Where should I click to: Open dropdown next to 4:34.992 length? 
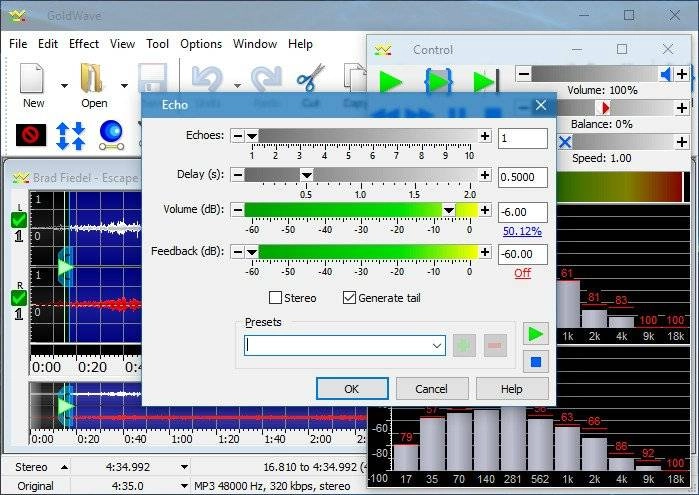(x=184, y=467)
